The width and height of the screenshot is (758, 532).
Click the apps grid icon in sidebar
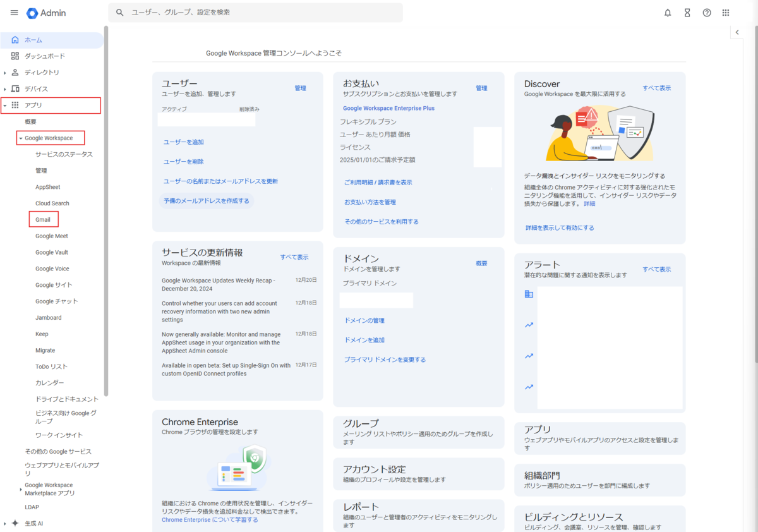tap(15, 106)
